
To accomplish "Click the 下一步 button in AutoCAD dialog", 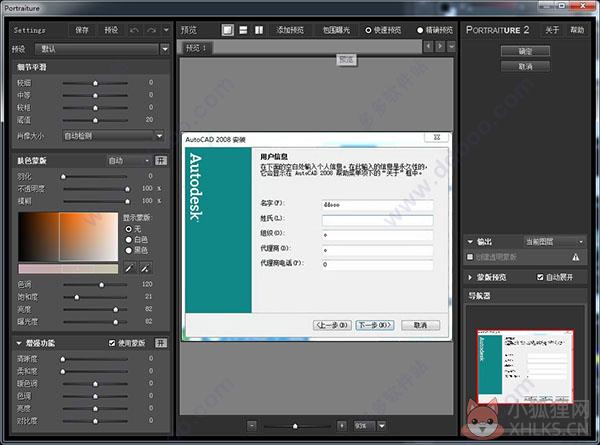I will [x=375, y=325].
